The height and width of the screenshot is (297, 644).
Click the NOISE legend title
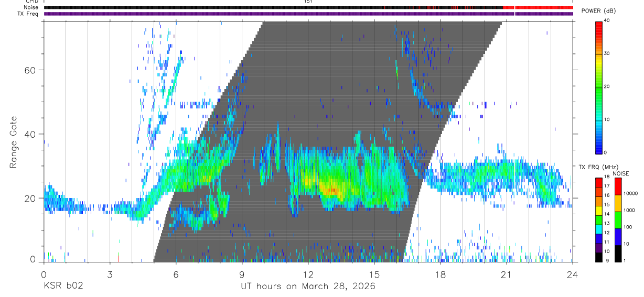[x=622, y=173]
